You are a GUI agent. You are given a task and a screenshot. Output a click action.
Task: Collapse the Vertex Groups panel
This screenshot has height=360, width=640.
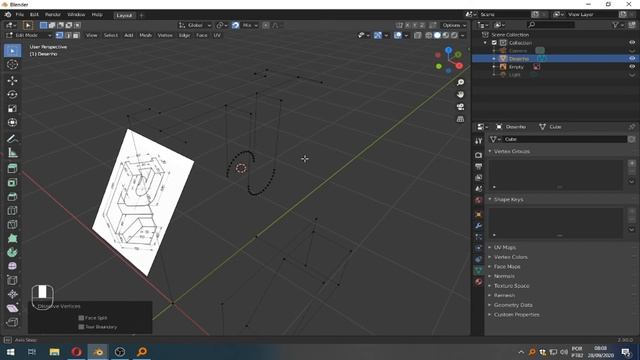pyautogui.click(x=490, y=151)
